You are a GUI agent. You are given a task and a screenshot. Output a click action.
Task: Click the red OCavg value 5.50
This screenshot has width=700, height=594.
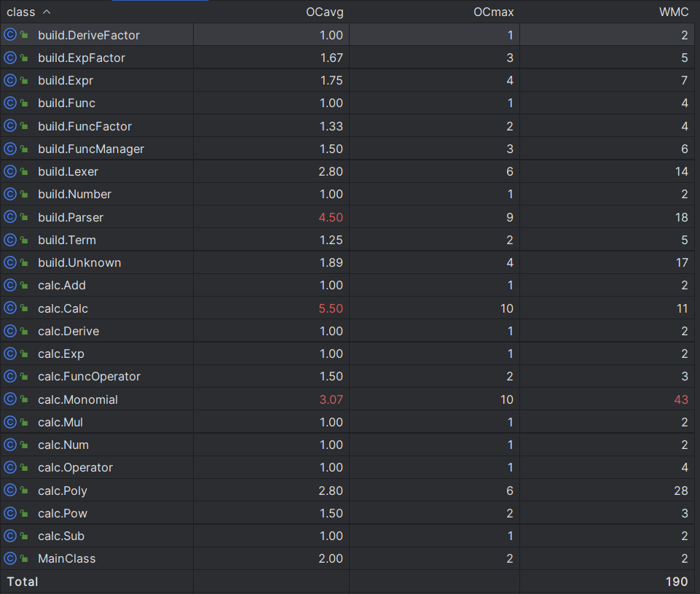[331, 308]
